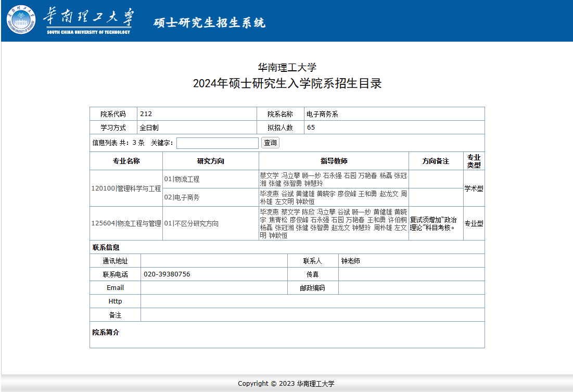Click the 120100|管理科学与工程 major cell
The width and height of the screenshot is (573, 392).
pyautogui.click(x=126, y=188)
